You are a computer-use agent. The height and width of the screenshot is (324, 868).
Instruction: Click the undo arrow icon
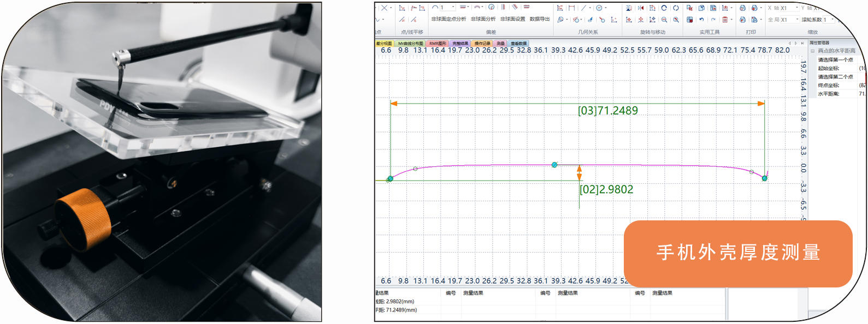pyautogui.click(x=701, y=20)
